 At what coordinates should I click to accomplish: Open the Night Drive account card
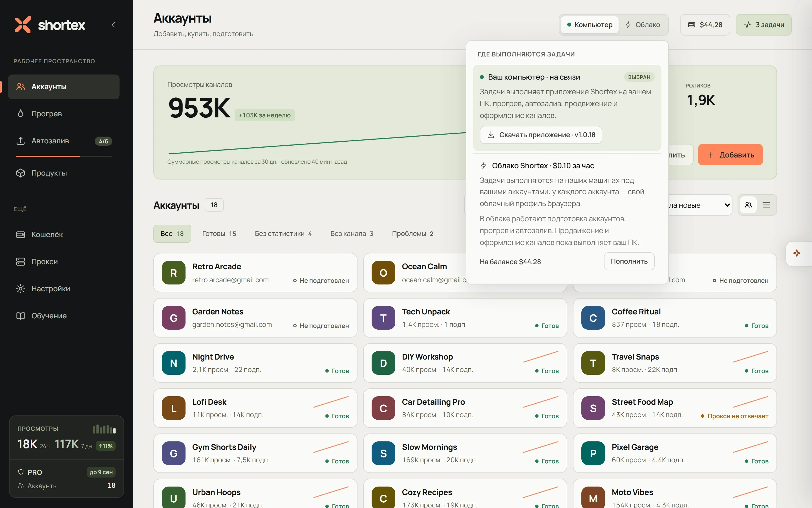click(x=255, y=363)
